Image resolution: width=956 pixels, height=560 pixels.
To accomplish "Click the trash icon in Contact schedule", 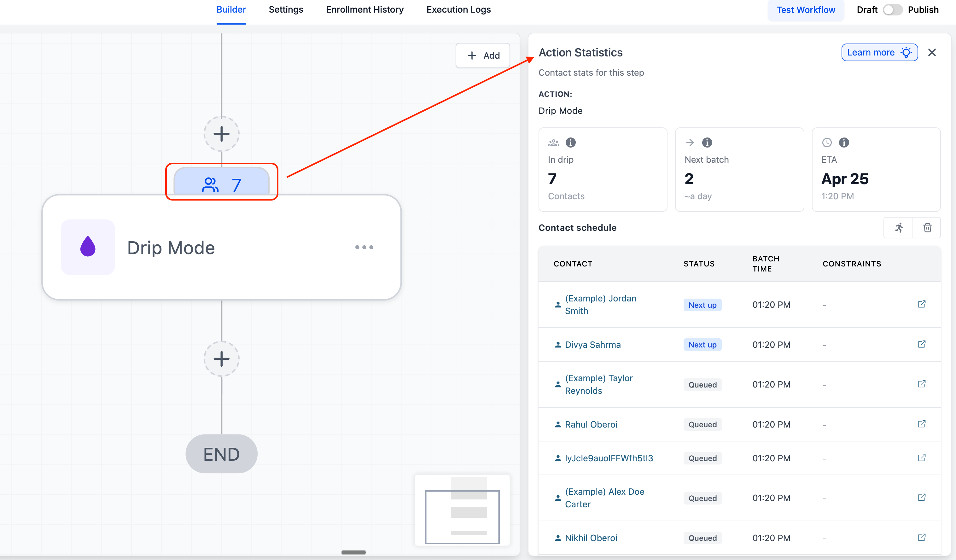I will coord(927,228).
